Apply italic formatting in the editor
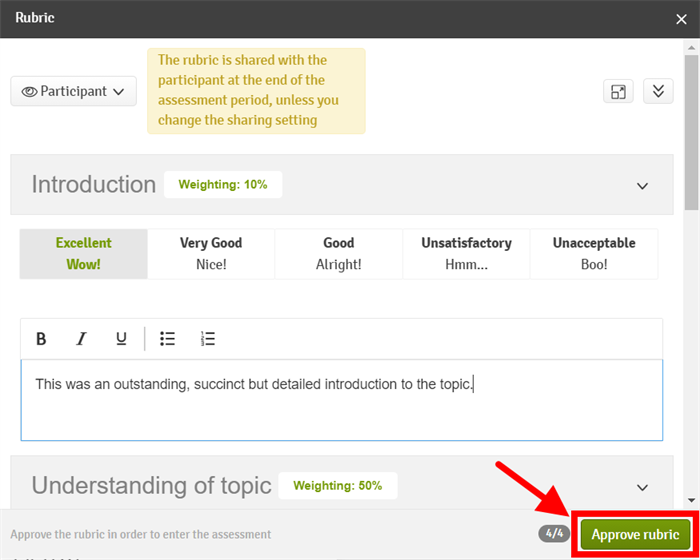Viewport: 700px width, 560px height. [82, 339]
